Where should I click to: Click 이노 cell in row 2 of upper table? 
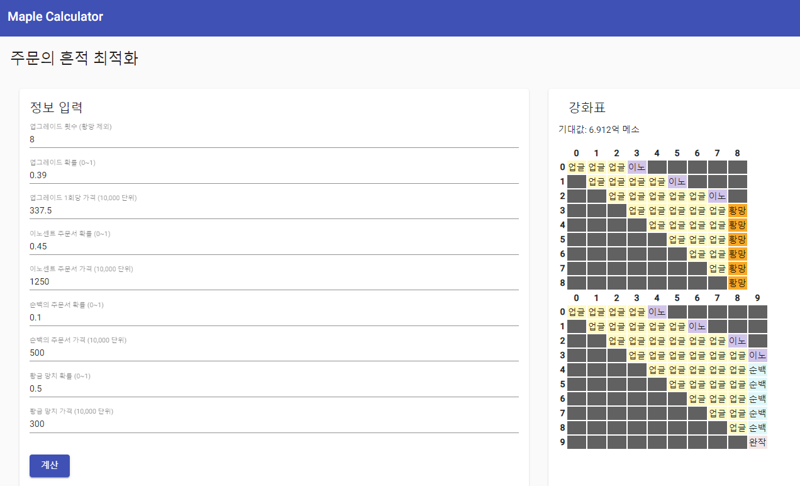tap(717, 196)
